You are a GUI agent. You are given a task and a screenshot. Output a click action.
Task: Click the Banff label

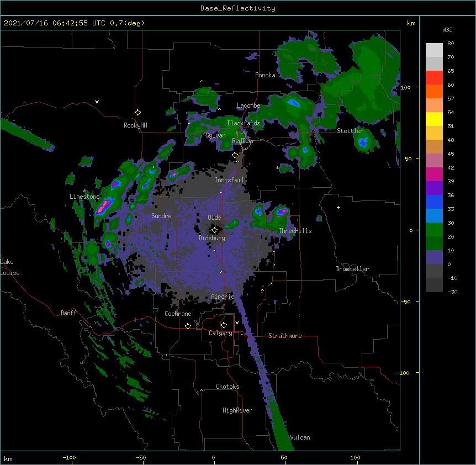(x=68, y=313)
